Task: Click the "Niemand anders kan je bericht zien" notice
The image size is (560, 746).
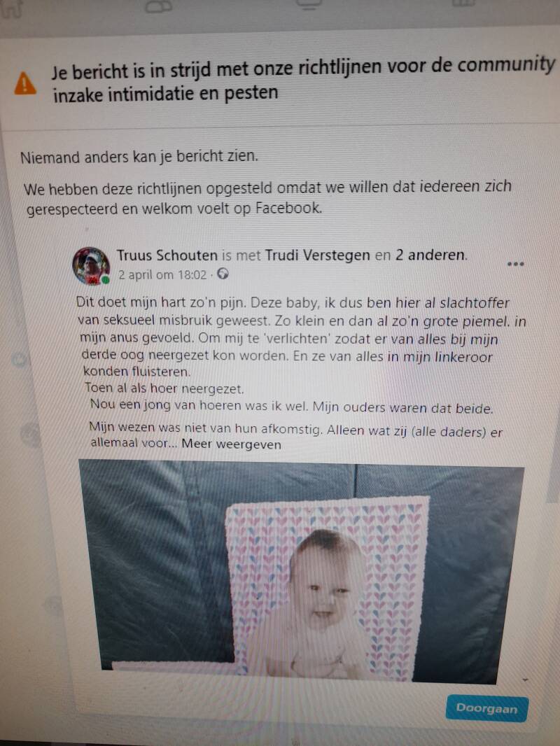Action: tap(139, 157)
